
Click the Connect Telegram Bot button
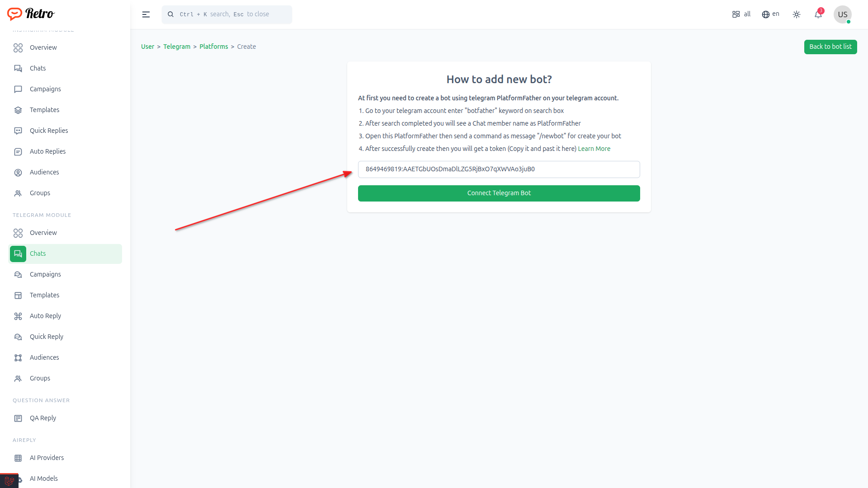(x=499, y=193)
